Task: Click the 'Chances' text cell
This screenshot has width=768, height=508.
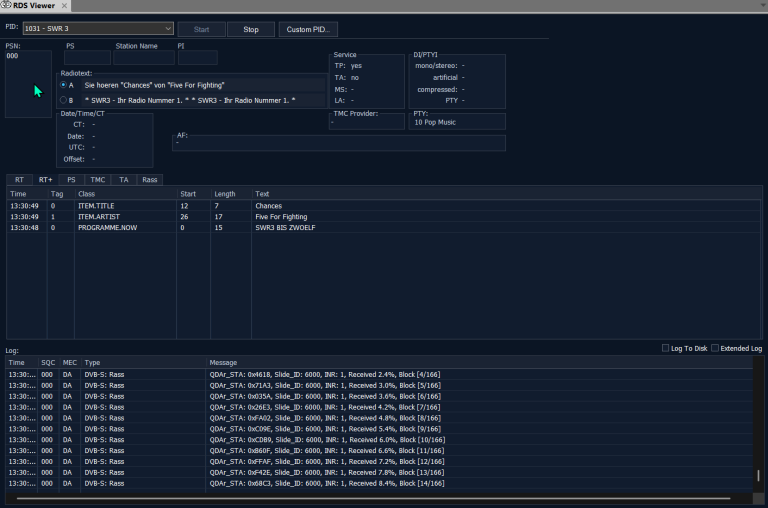Action: (268, 206)
